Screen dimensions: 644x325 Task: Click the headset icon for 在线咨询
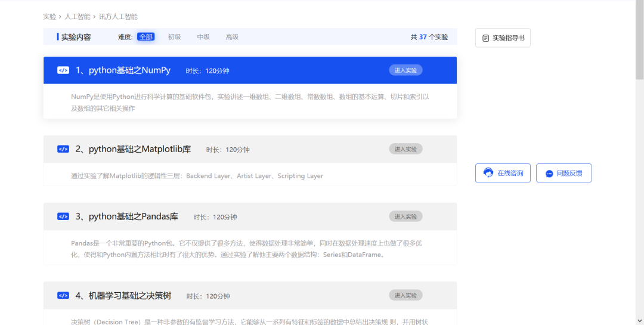click(488, 173)
